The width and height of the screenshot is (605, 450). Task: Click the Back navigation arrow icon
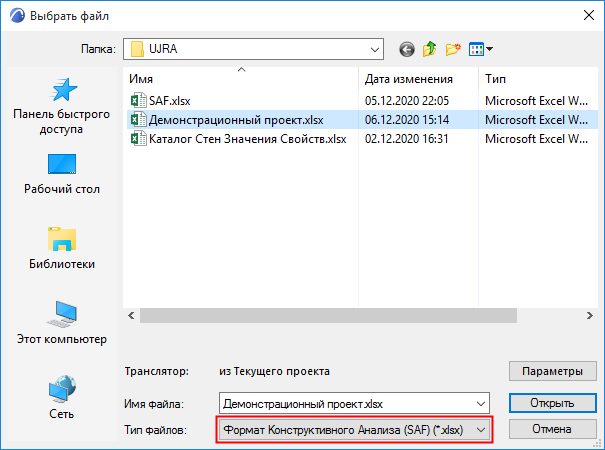[406, 48]
